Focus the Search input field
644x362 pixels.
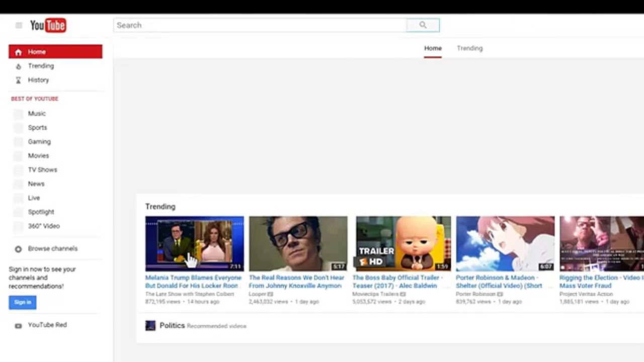pos(260,25)
